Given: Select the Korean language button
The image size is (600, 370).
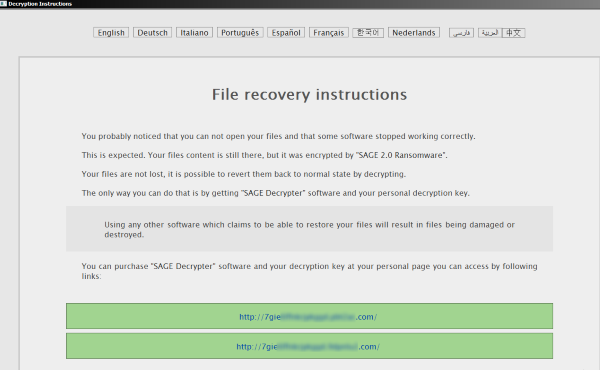Looking at the screenshot, I should click(x=368, y=33).
